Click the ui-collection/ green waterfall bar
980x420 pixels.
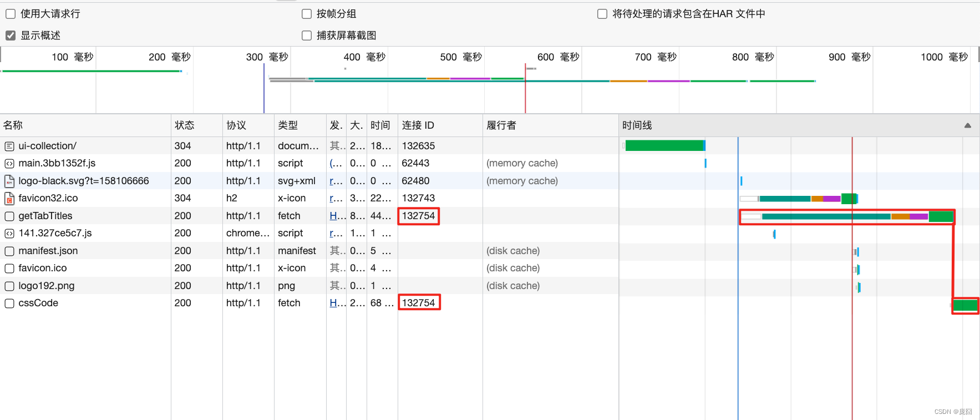[665, 145]
